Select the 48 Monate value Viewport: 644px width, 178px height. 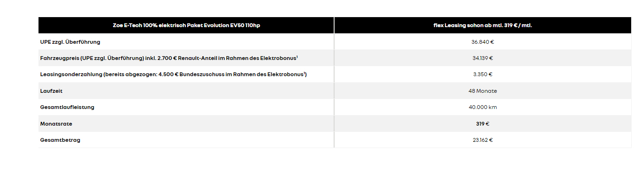click(482, 91)
